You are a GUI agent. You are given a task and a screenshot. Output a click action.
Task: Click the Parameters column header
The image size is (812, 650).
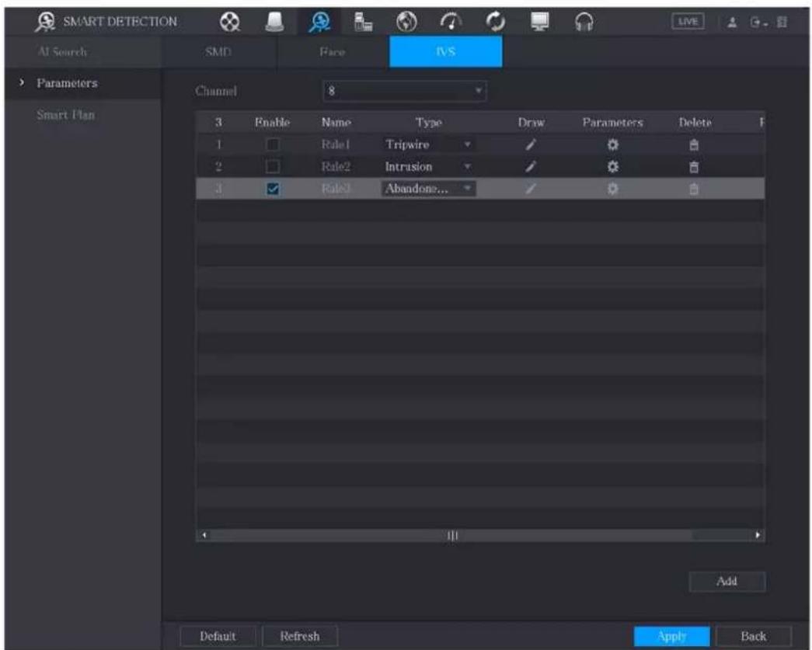click(x=612, y=123)
